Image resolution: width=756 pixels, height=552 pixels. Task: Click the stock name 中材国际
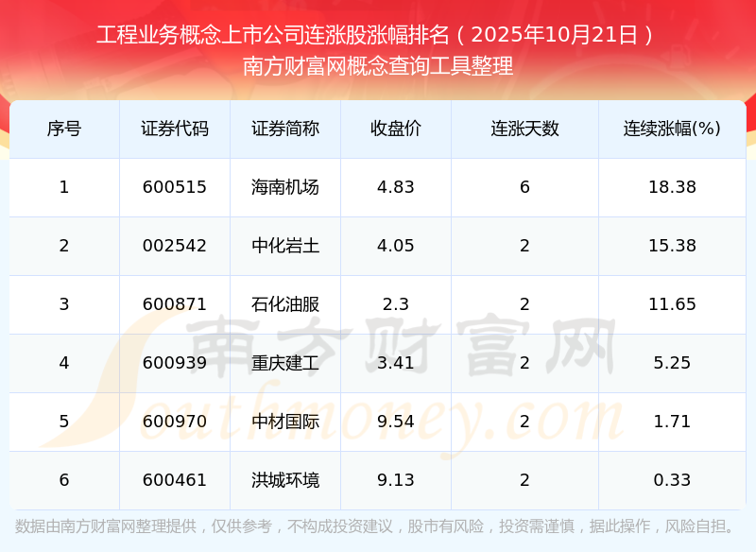(285, 422)
